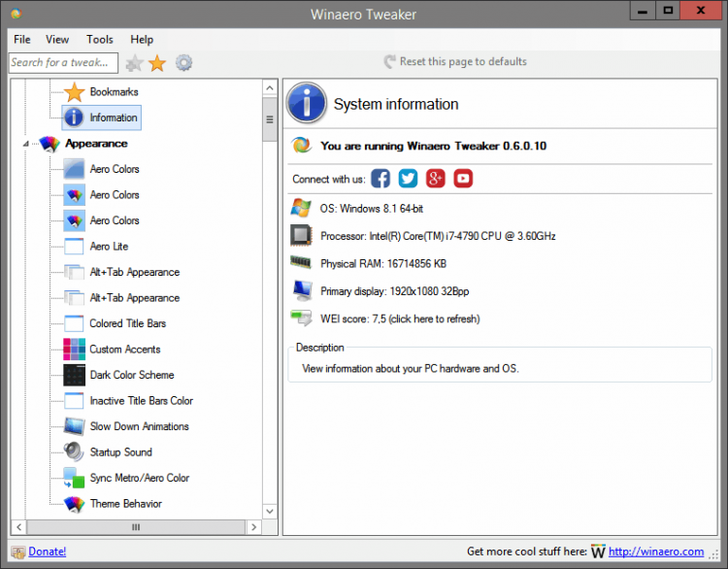Click the Winaero Tweaker app icon in title bar
This screenshot has height=569, width=728.
click(x=17, y=14)
